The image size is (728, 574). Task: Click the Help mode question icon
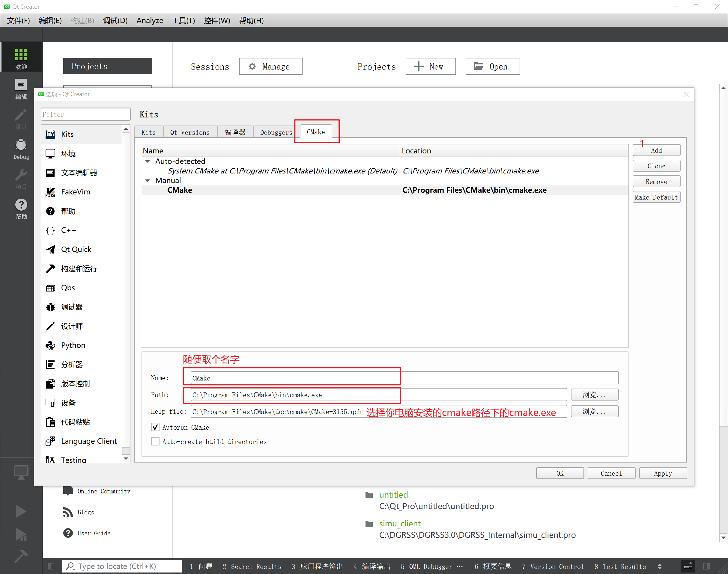21,205
